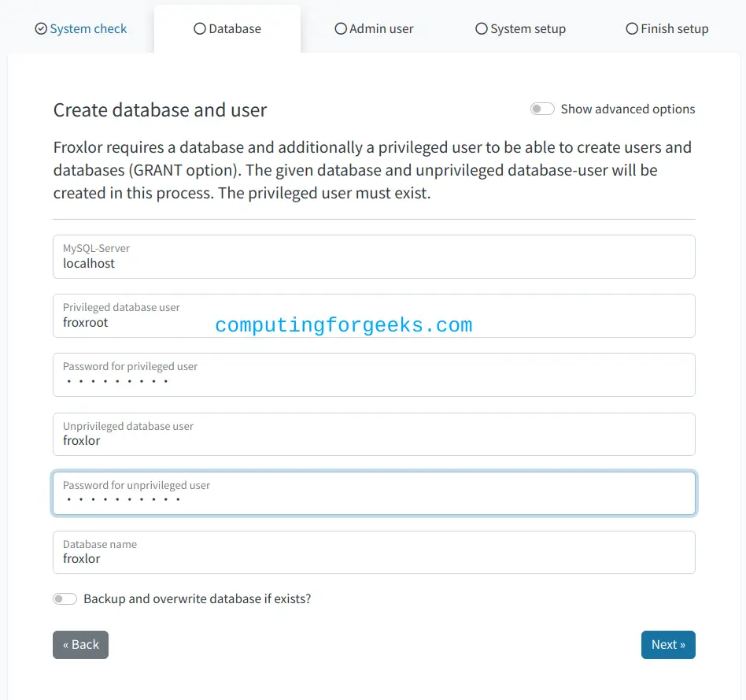Focus the Password for unprivileged user field
This screenshot has width=746, height=700.
click(x=374, y=494)
